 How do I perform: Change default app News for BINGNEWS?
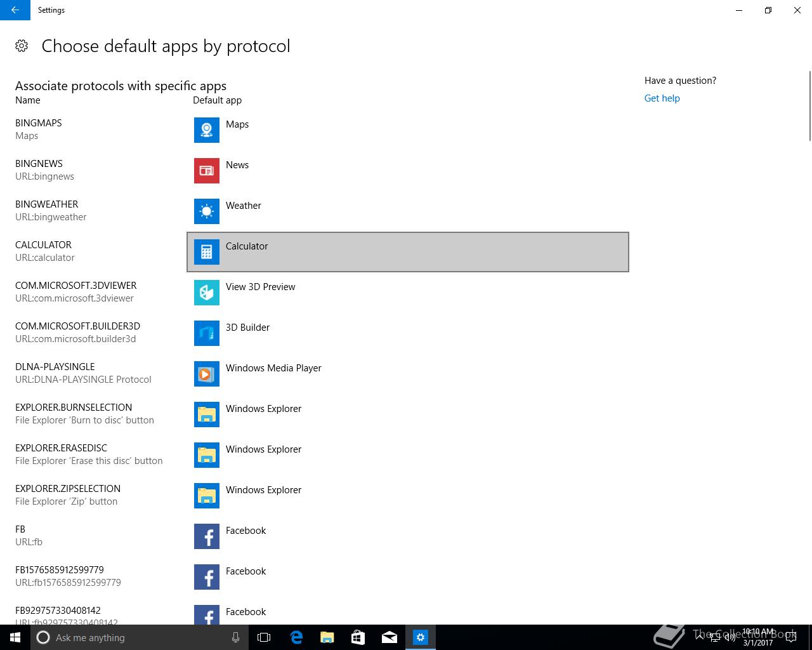coord(408,171)
